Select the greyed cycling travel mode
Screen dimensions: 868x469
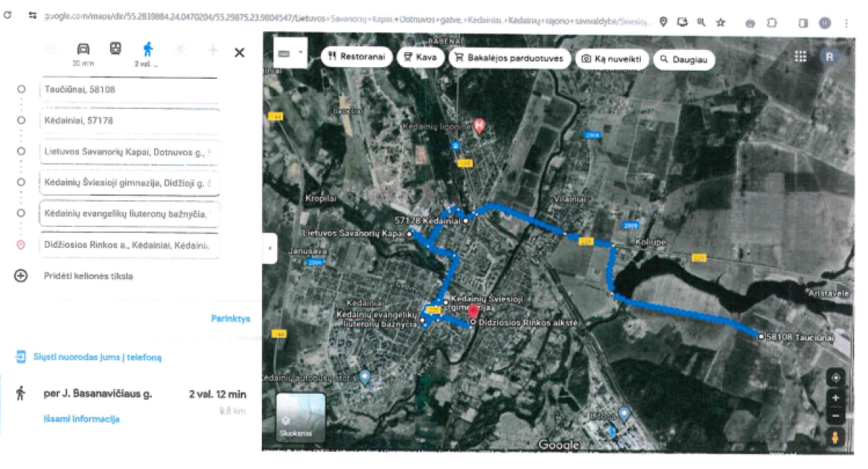click(180, 49)
